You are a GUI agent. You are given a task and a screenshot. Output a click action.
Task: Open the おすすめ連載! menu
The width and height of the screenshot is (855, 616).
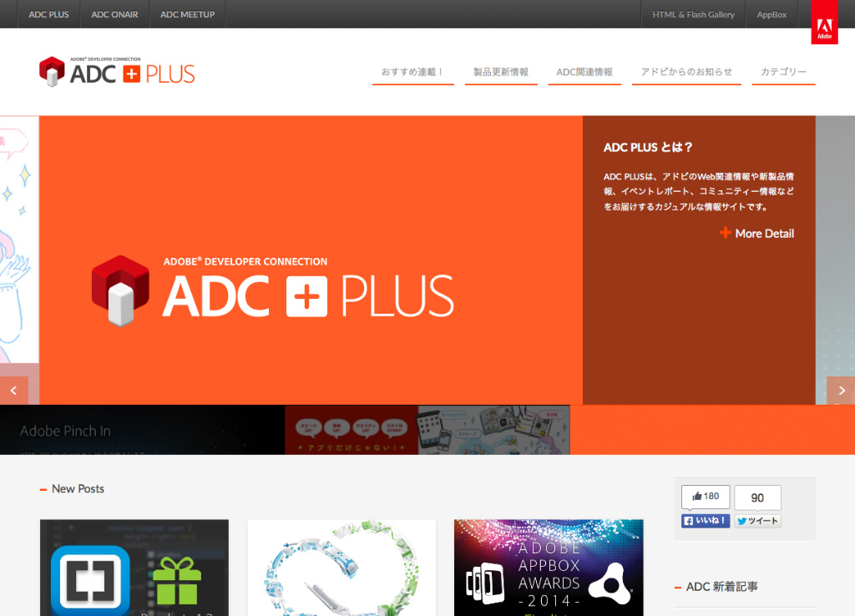pyautogui.click(x=412, y=73)
